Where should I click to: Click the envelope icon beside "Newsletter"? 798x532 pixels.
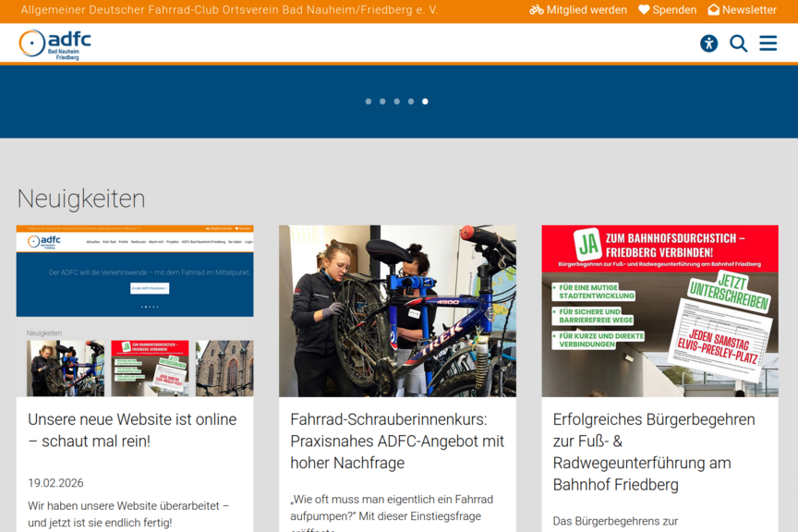(x=711, y=10)
